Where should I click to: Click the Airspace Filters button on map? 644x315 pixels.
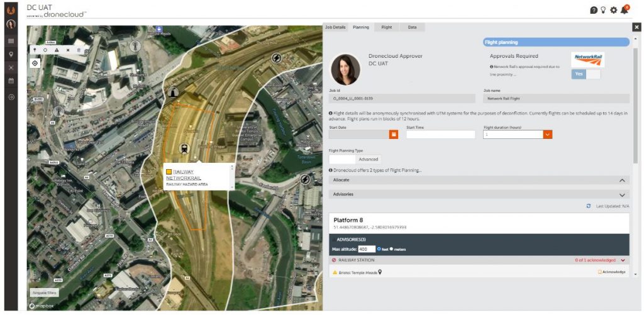tap(44, 293)
